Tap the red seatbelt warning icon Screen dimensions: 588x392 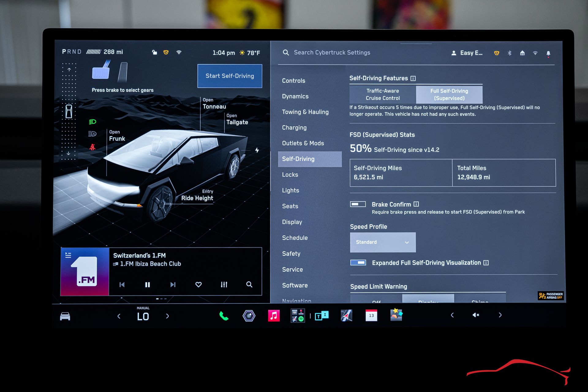(92, 147)
